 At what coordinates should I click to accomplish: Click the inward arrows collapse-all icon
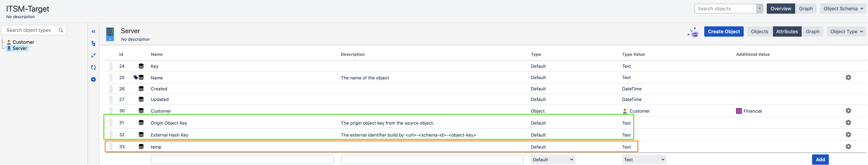coord(93,55)
